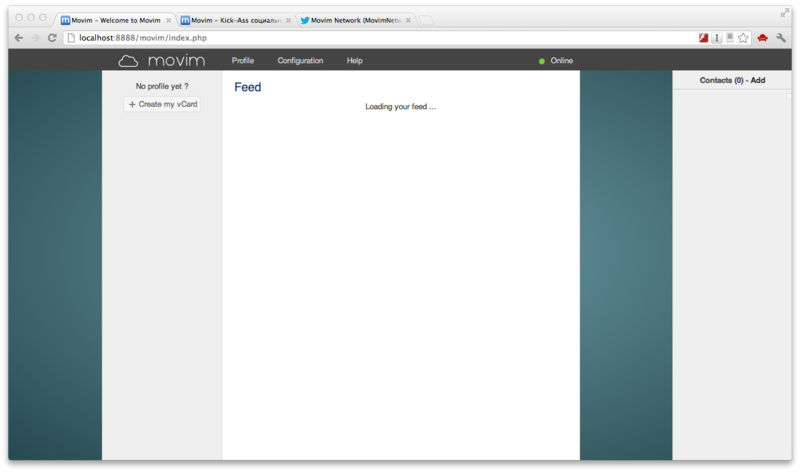Click 'Loading your feed ...' text
This screenshot has width=800, height=472.
click(x=401, y=107)
